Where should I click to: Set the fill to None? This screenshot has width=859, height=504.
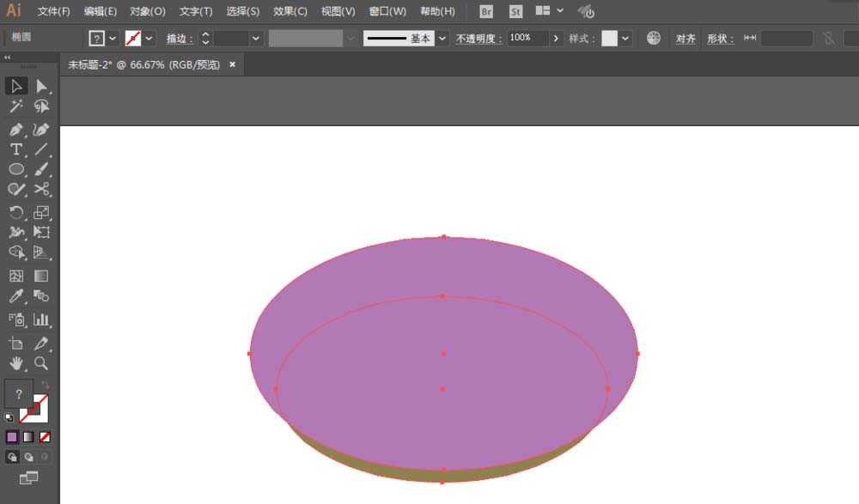pos(45,437)
